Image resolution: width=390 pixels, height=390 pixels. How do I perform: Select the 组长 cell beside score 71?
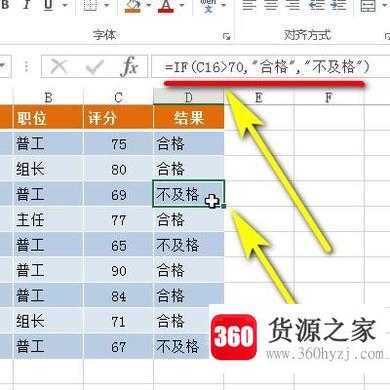coord(48,321)
